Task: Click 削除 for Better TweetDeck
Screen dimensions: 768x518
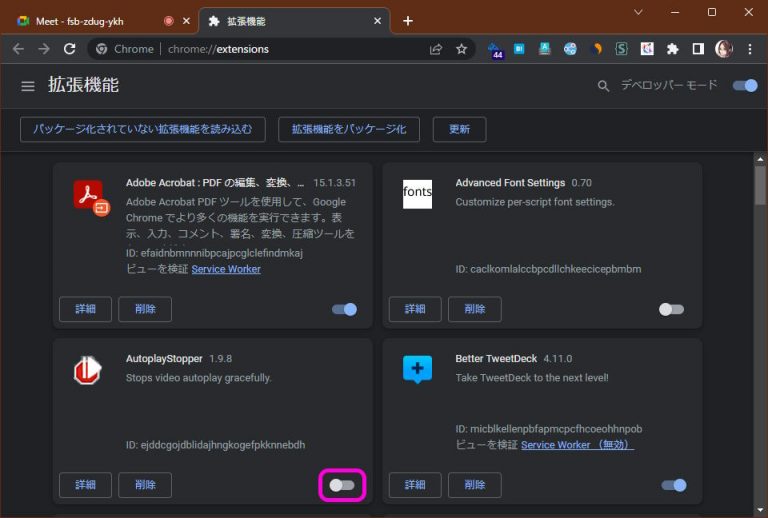Action: point(475,485)
